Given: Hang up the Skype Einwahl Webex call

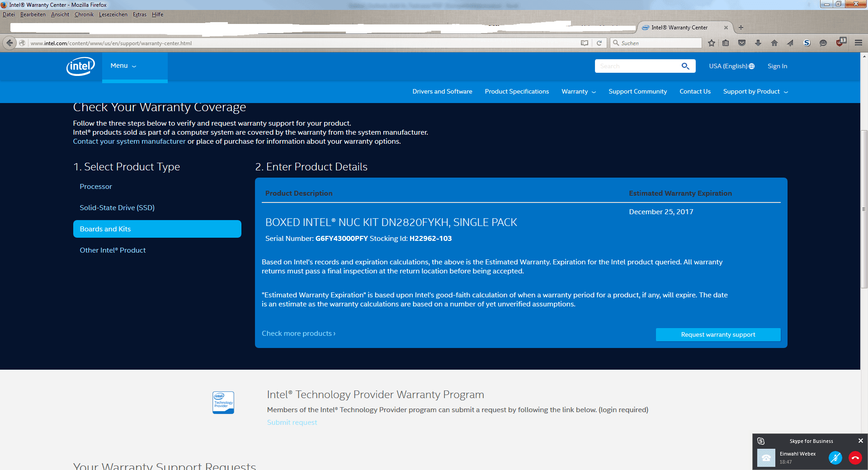Looking at the screenshot, I should pos(855,458).
